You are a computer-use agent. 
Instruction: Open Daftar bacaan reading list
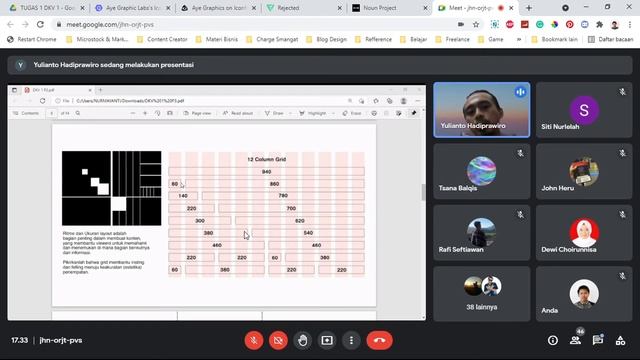[x=611, y=39]
